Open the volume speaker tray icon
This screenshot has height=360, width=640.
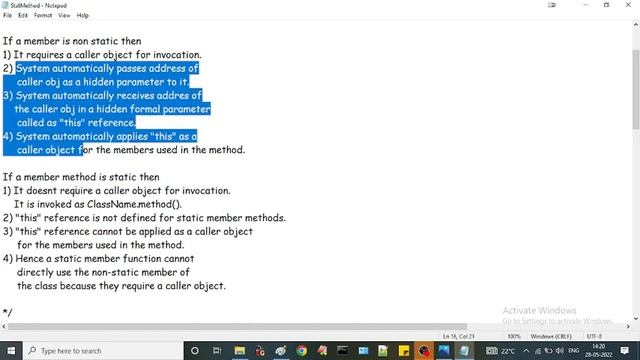tap(560, 351)
